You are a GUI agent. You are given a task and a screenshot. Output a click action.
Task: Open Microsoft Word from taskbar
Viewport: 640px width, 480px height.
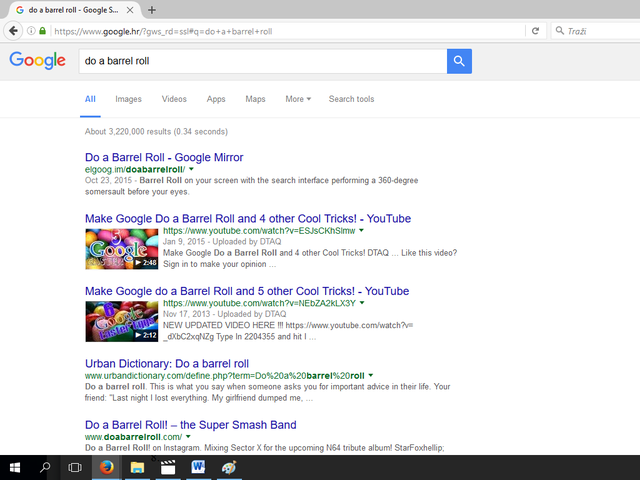(x=198, y=468)
